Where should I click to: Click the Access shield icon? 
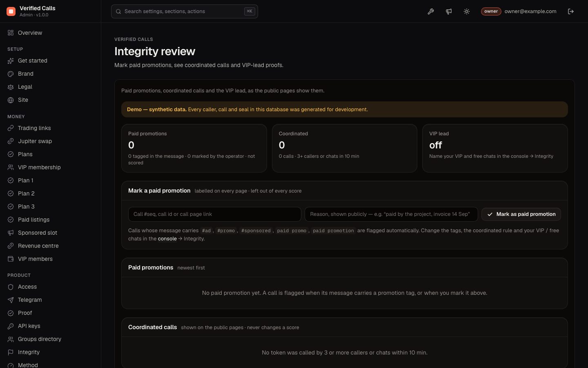(x=11, y=287)
